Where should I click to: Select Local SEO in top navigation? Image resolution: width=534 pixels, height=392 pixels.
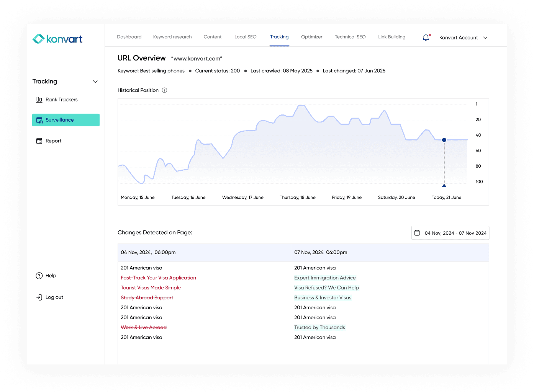(x=245, y=37)
